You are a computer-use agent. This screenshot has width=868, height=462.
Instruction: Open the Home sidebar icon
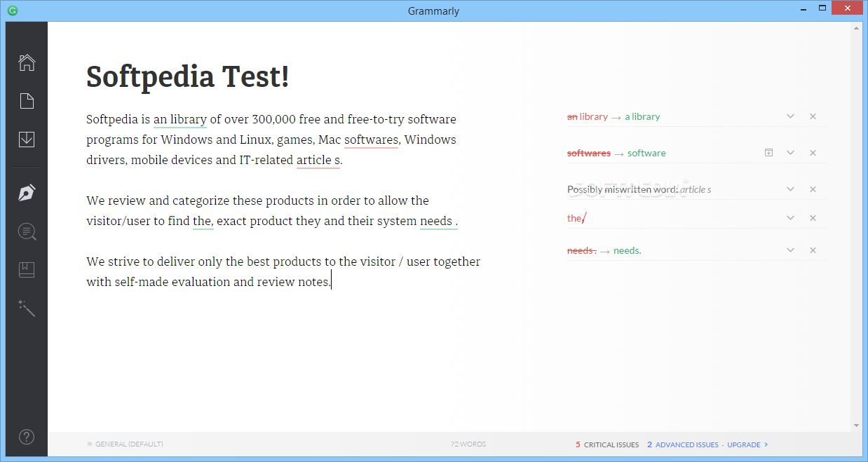coord(27,62)
